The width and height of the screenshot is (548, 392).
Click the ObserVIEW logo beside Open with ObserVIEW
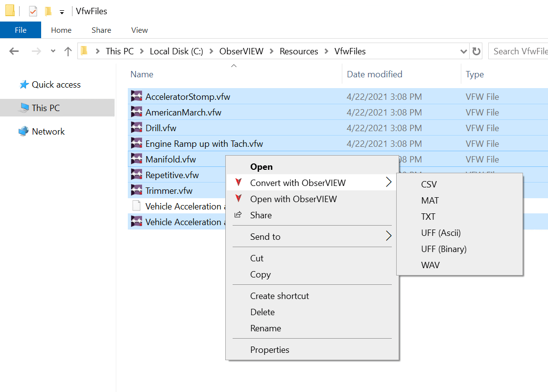[x=238, y=198]
